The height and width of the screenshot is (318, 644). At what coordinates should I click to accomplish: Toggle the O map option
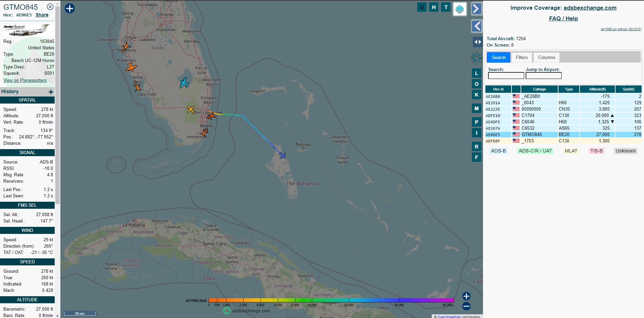pos(477,84)
